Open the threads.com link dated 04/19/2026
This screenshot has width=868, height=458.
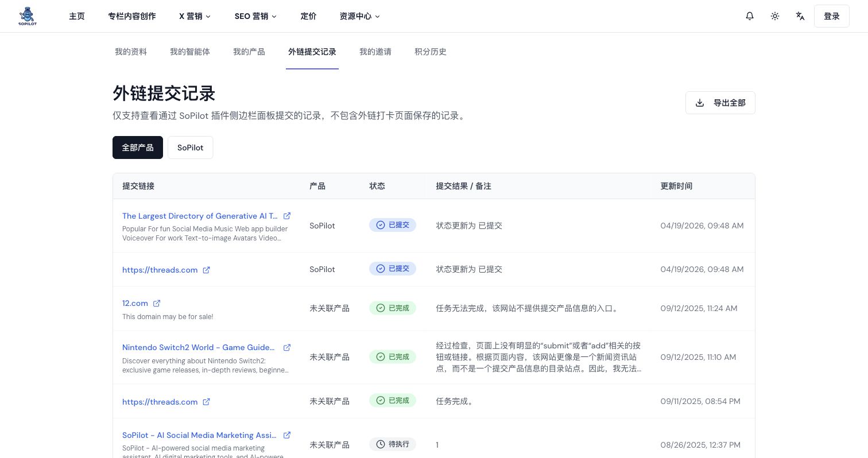click(x=160, y=270)
